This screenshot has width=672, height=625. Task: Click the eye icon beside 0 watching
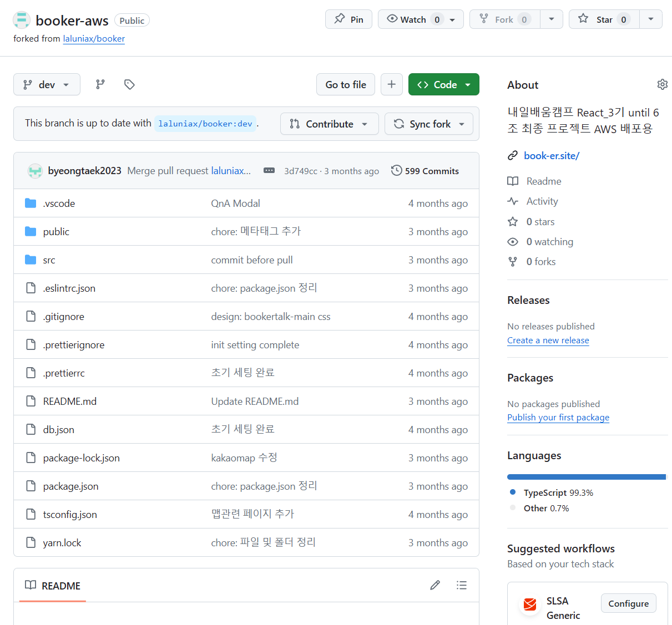(513, 242)
